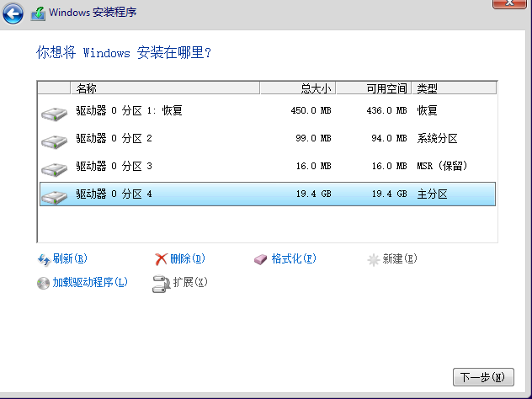532x399 pixels.
Task: Click the 系统分区 type cell
Action: click(x=437, y=139)
